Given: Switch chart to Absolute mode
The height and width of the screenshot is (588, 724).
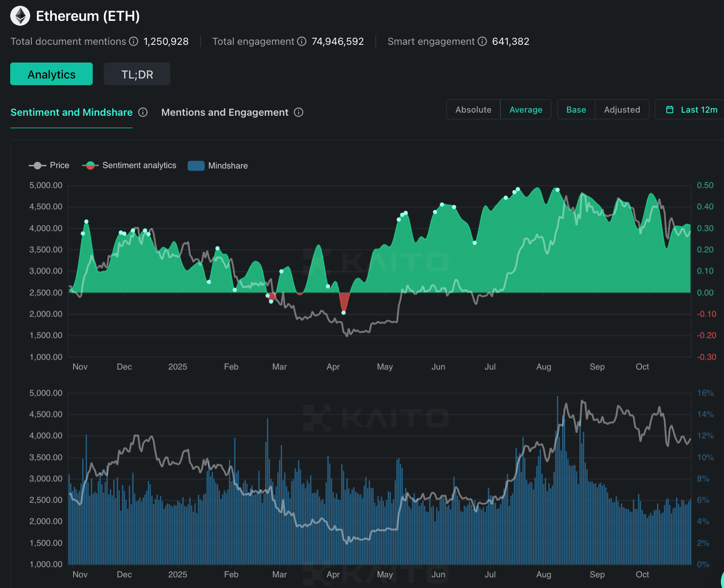Looking at the screenshot, I should pos(473,110).
